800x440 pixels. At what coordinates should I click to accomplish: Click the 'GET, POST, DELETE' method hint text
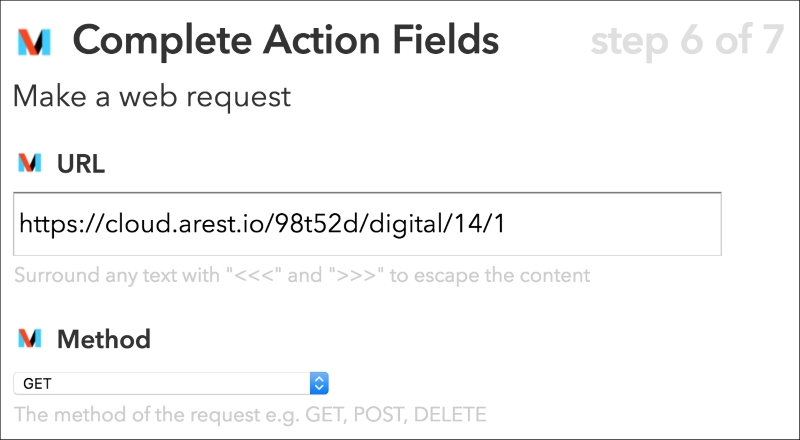(x=396, y=414)
